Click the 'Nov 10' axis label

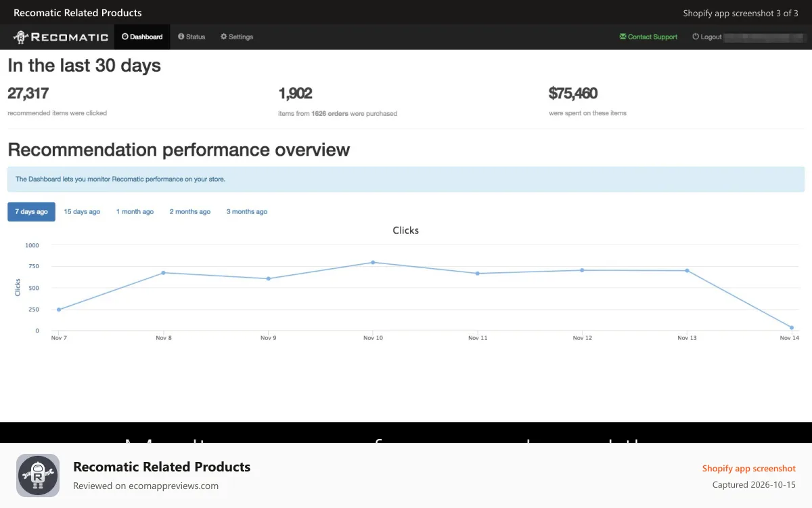coord(373,337)
